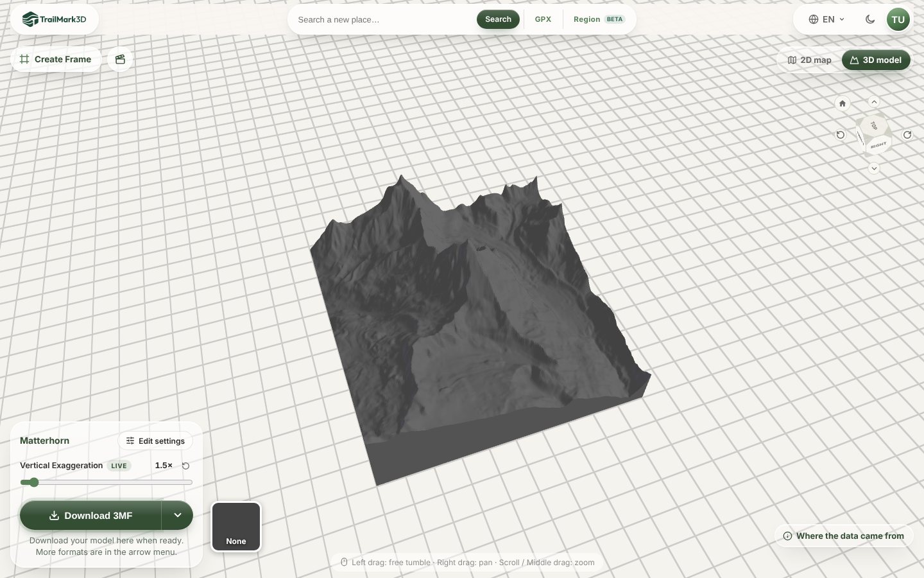Click the TrailMark3D logo

pyautogui.click(x=54, y=19)
